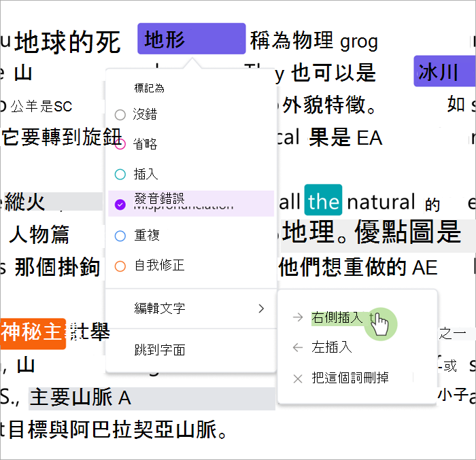Click the text 縱火
476x460 pixels.
(x=25, y=202)
